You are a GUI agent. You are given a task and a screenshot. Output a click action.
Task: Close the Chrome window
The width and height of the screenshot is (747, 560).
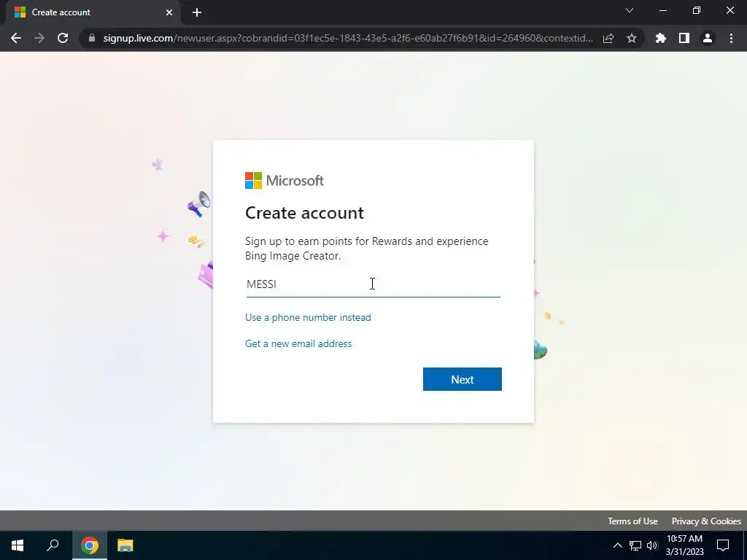coord(729,10)
